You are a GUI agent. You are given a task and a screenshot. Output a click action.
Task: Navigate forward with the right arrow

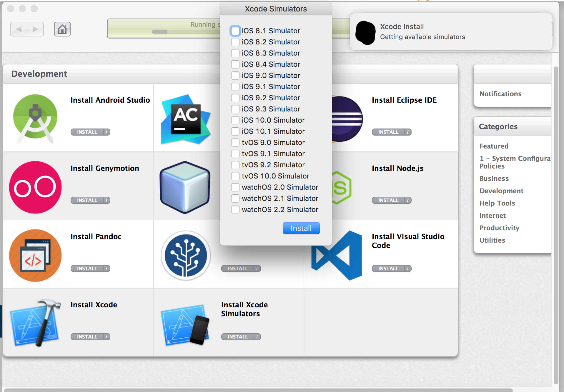(36, 29)
